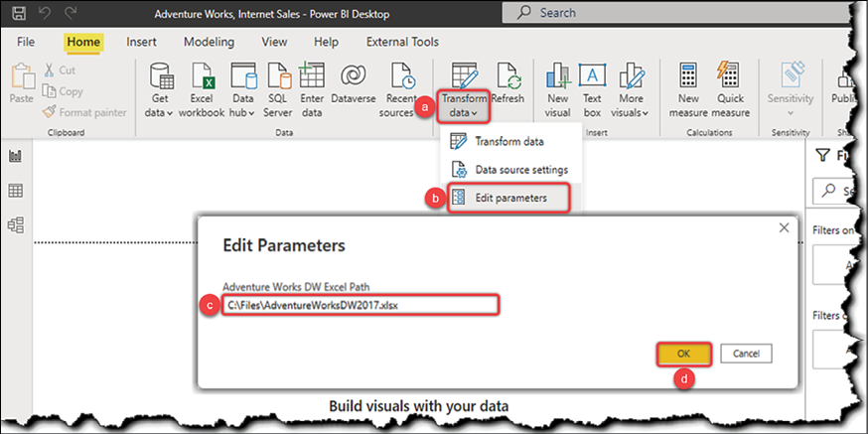Open the File menu
Viewport: 868px width, 434px height.
pos(26,42)
